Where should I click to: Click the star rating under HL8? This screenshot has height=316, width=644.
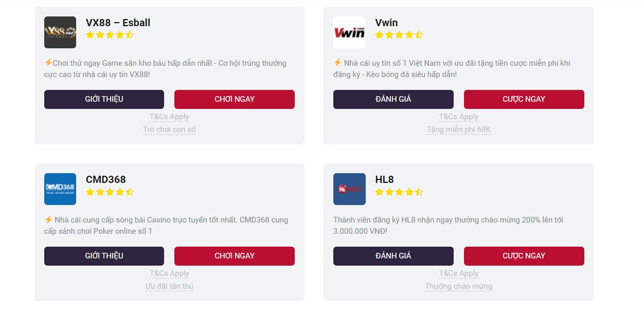click(x=399, y=192)
